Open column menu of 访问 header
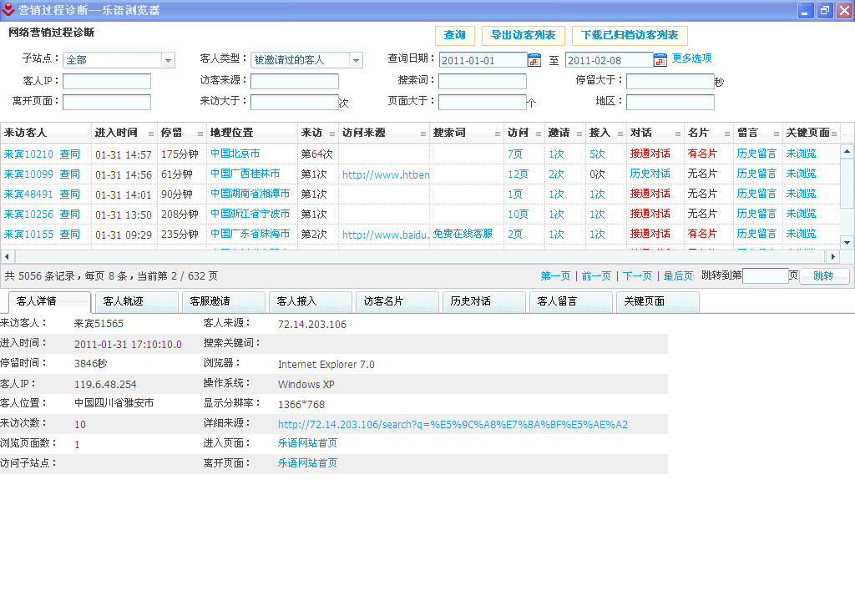855x616 pixels. [539, 134]
